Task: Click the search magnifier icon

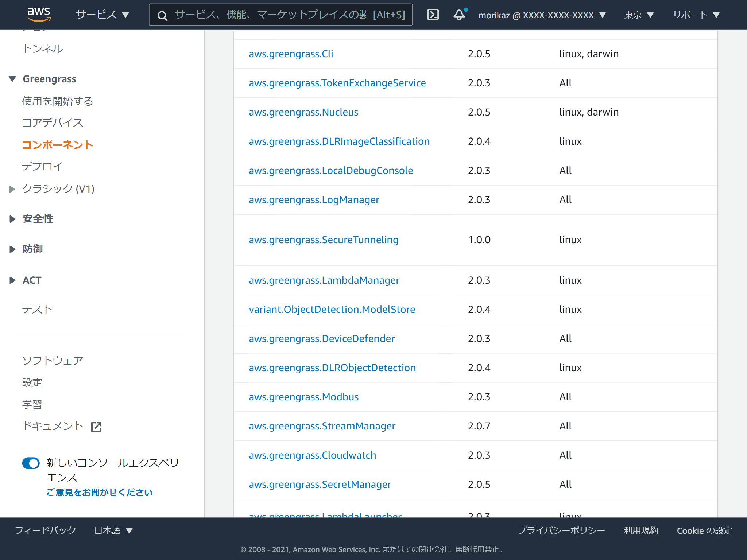Action: point(162,15)
